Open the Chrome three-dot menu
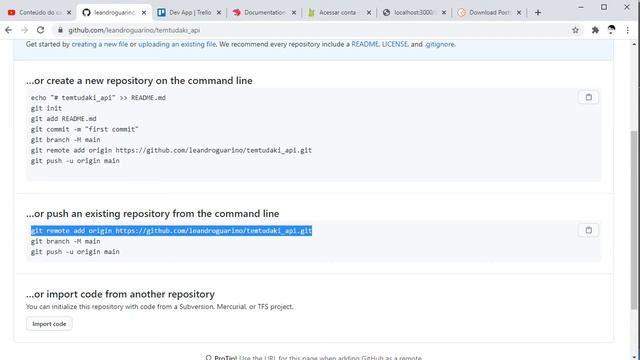The width and height of the screenshot is (640, 360). [x=628, y=30]
